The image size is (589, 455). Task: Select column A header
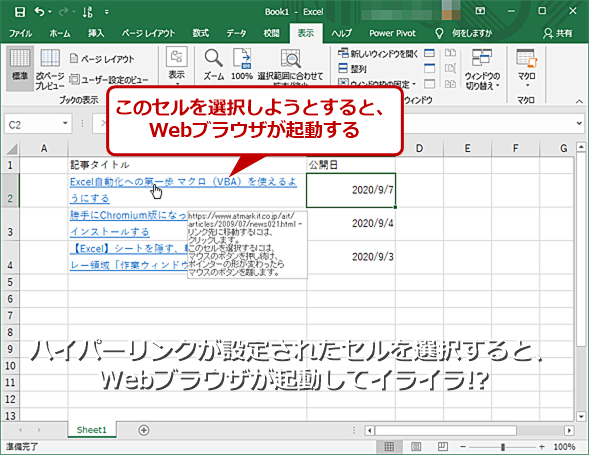point(44,148)
